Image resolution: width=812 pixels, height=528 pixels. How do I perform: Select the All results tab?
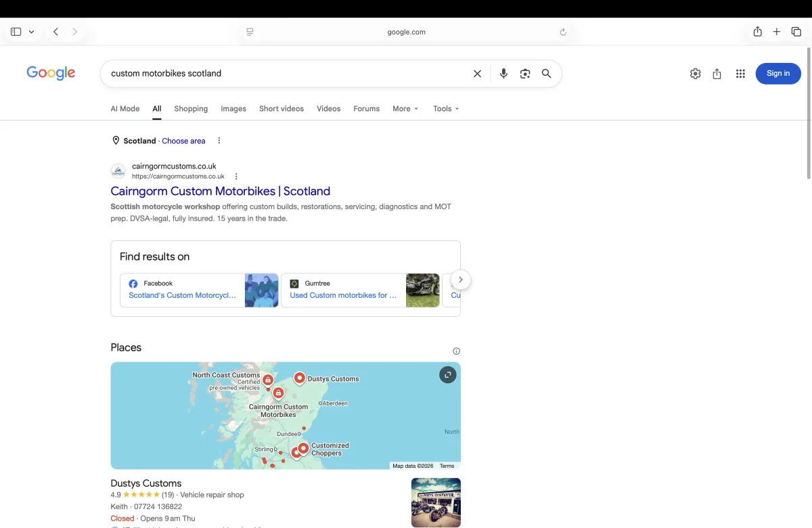tap(157, 108)
